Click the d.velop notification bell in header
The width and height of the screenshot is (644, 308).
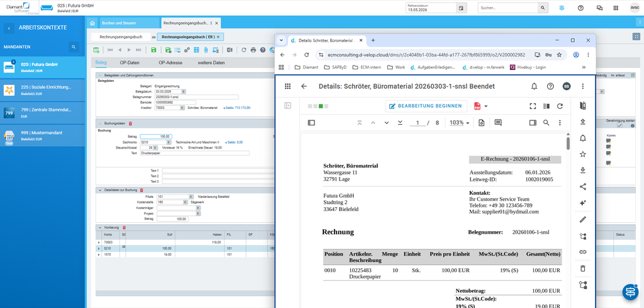coord(534,86)
